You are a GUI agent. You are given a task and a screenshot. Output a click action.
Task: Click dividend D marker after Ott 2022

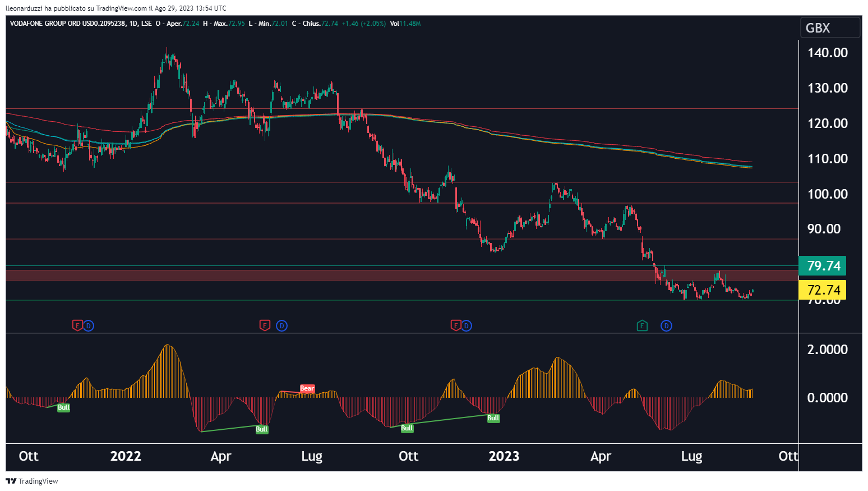coord(467,325)
